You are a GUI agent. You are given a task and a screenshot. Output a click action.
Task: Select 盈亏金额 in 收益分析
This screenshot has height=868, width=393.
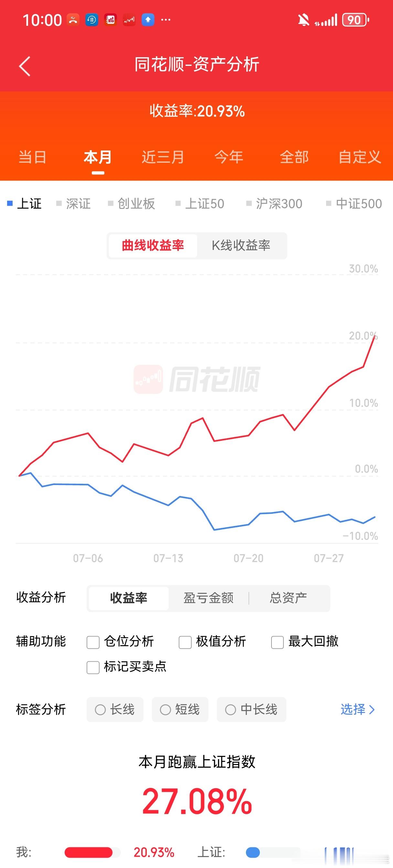click(x=208, y=598)
